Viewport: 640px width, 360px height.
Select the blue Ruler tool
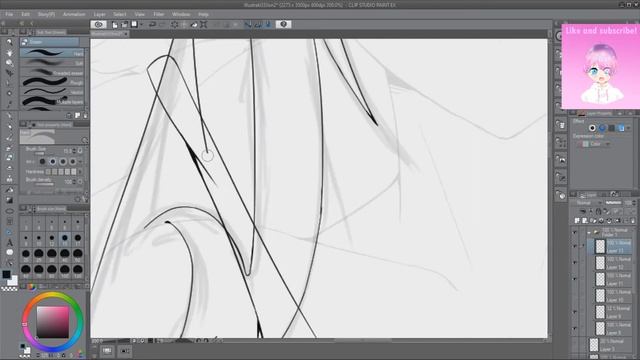pos(9,232)
